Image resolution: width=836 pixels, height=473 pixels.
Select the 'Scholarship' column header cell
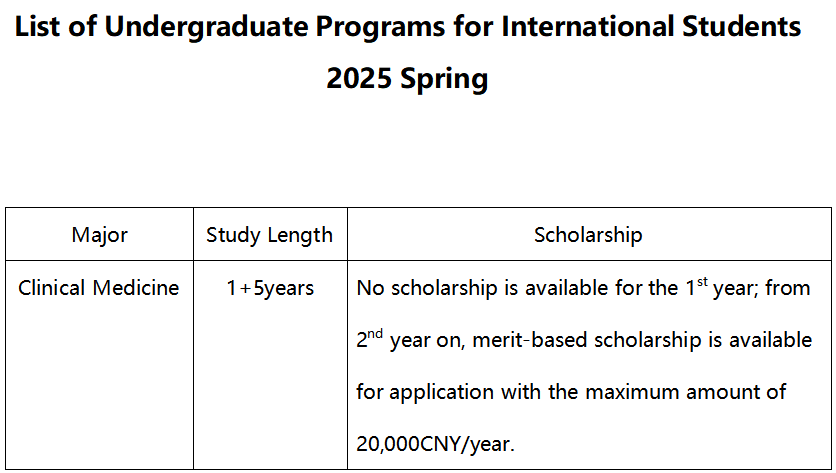point(589,235)
